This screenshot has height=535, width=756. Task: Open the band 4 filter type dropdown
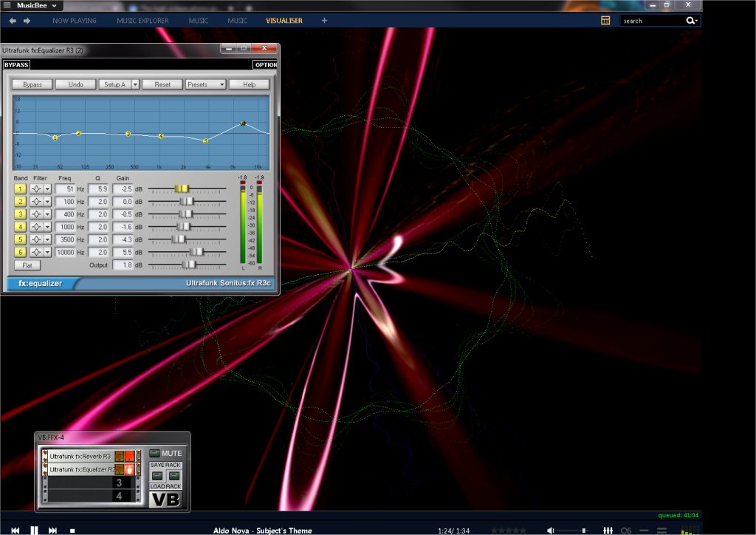48,227
